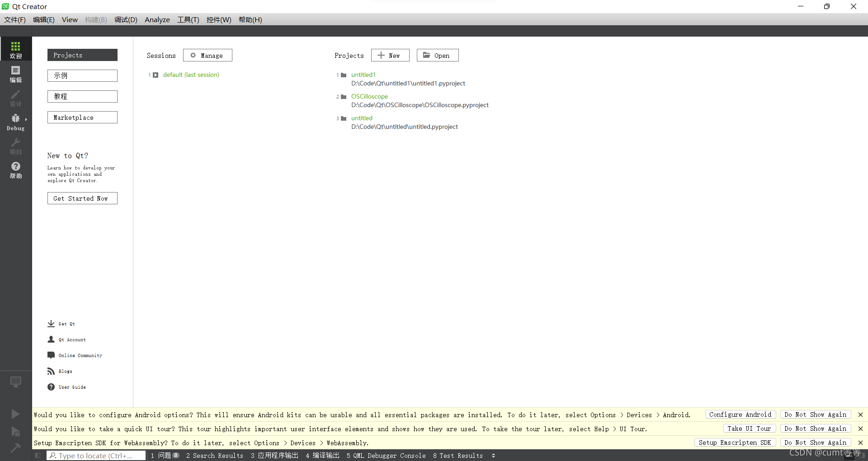The image size is (868, 461).
Task: Click the Manage sessions button
Action: (208, 55)
